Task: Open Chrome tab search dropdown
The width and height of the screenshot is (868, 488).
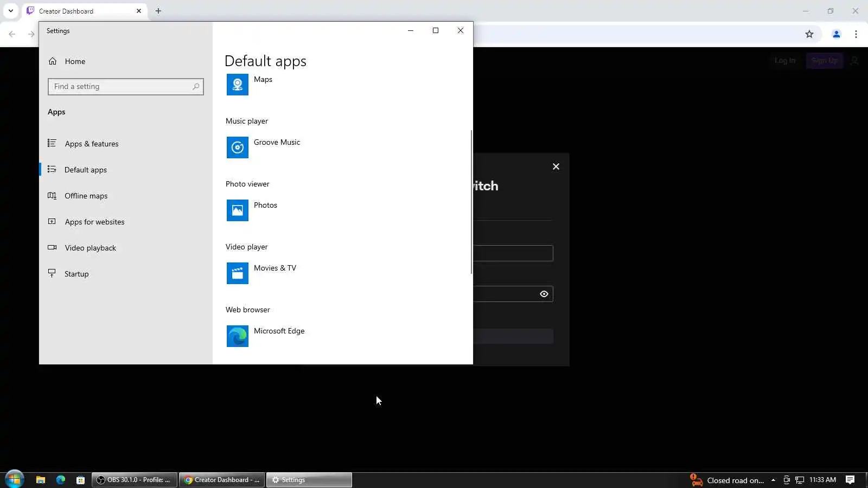Action: tap(11, 11)
